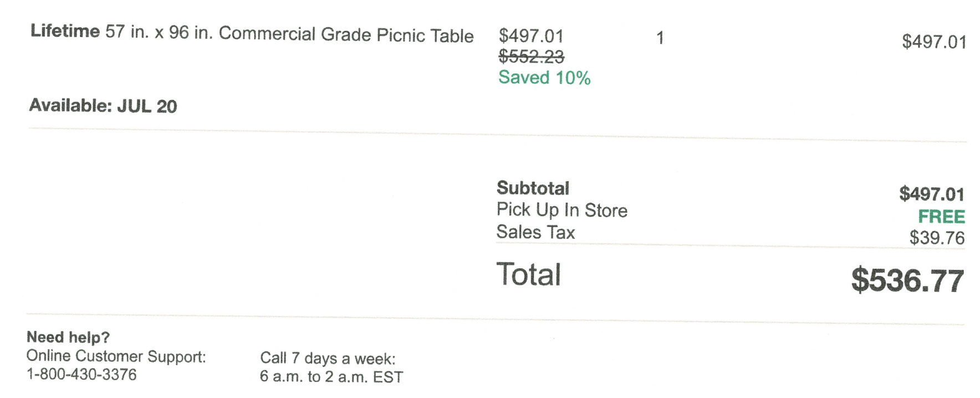Click the $536.77 total amount
Screen dimensions: 980x398
click(x=907, y=280)
